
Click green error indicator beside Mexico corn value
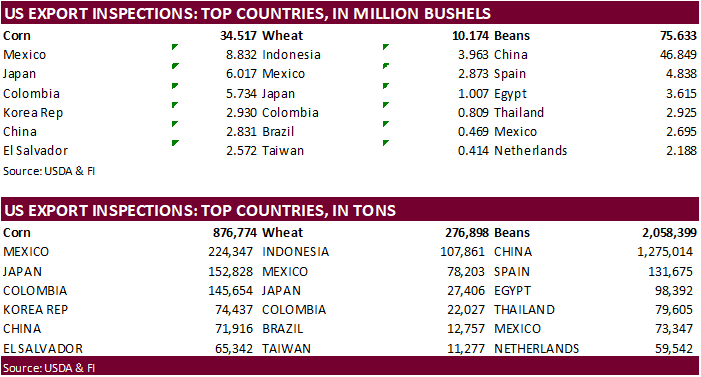click(175, 47)
